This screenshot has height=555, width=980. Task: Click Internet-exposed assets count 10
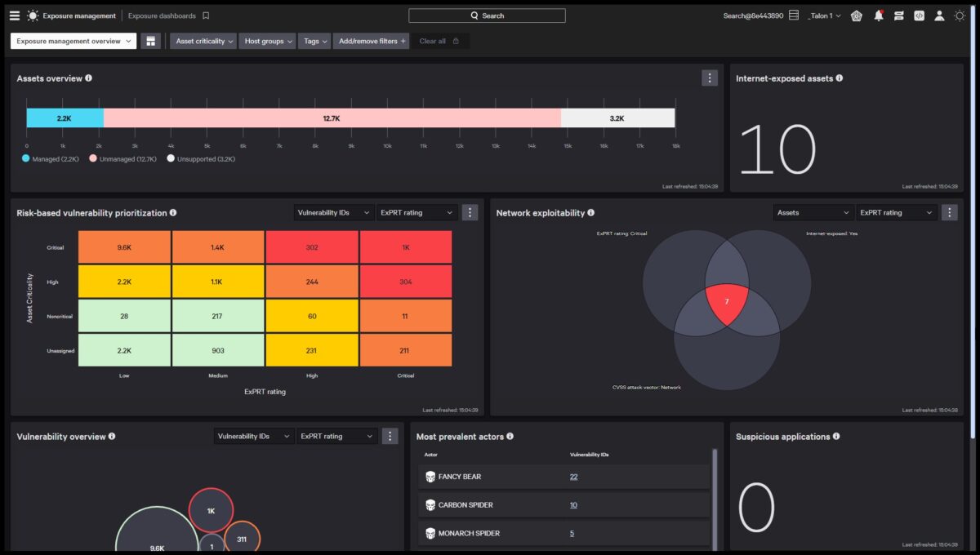777,149
